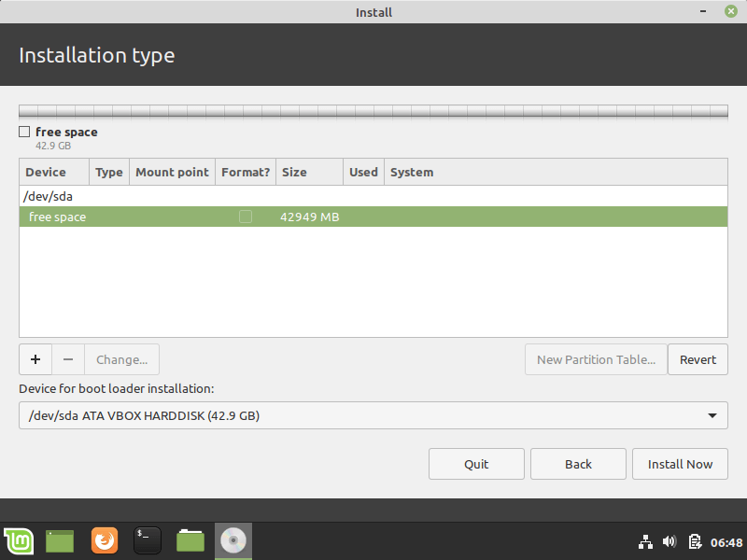Sort by the Mount point column header

point(173,172)
